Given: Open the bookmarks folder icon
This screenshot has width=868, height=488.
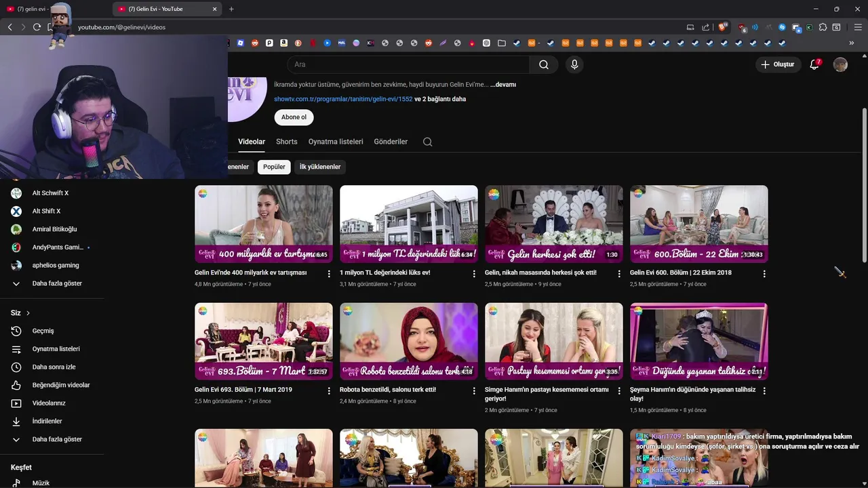Looking at the screenshot, I should (x=502, y=43).
